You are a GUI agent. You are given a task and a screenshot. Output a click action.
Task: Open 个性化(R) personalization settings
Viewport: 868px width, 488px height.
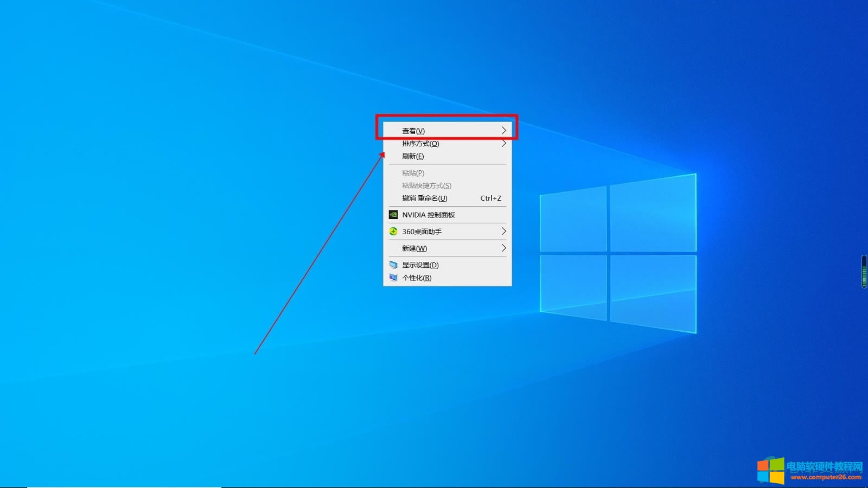(x=417, y=278)
